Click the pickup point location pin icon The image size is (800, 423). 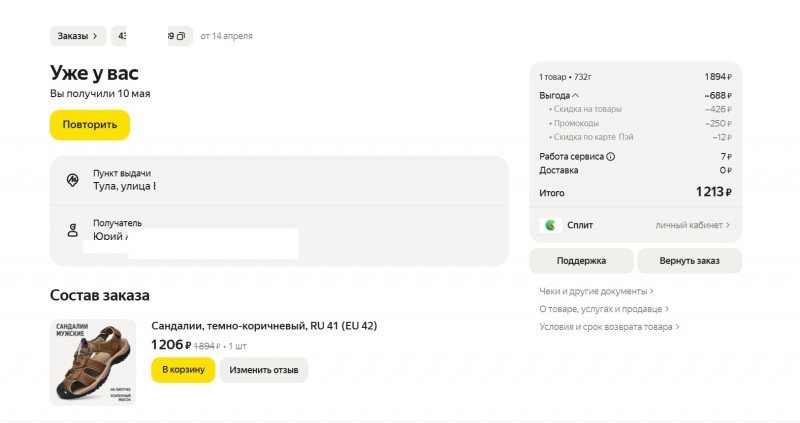(72, 180)
